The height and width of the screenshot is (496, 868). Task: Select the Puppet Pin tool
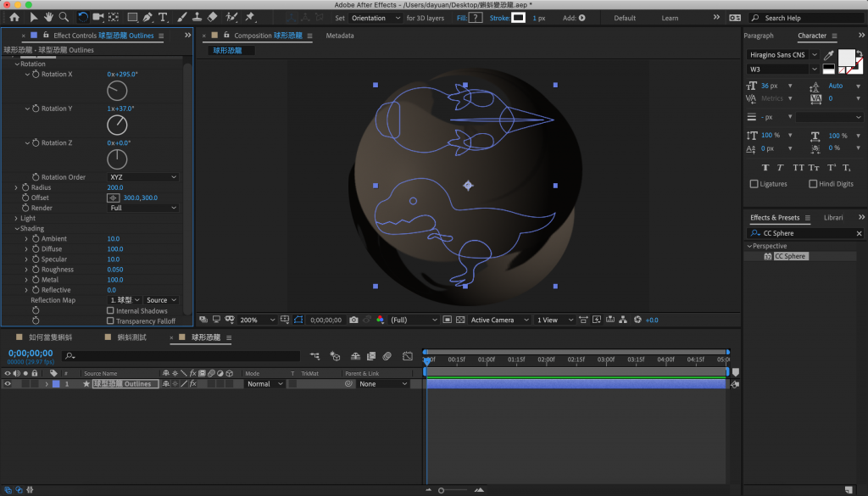(x=250, y=17)
